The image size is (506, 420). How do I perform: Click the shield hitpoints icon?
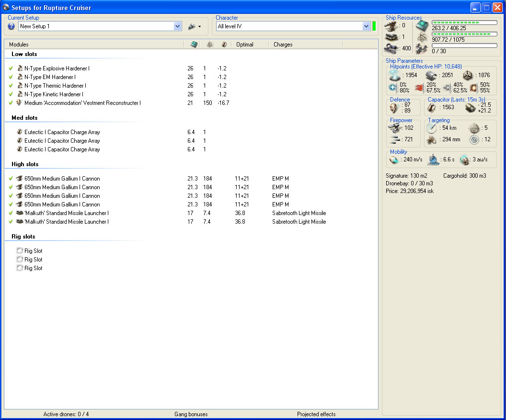pos(394,76)
